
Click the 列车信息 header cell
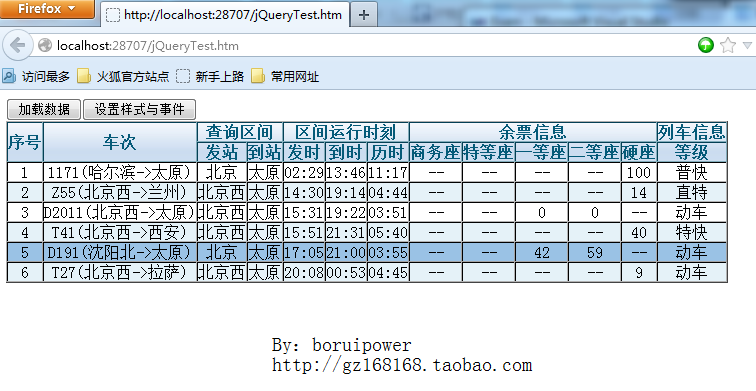click(x=692, y=132)
